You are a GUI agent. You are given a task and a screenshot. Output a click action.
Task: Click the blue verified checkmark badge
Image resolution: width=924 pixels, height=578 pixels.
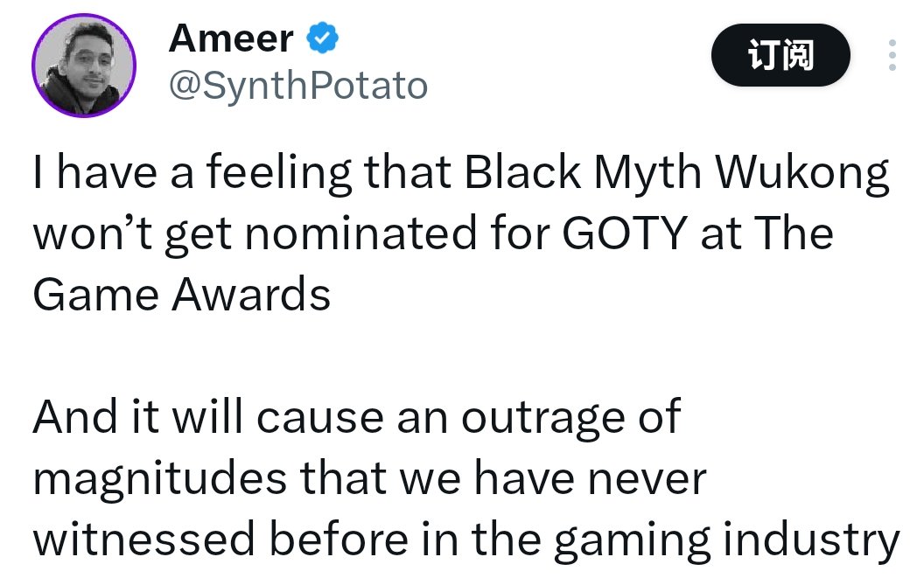[x=322, y=38]
